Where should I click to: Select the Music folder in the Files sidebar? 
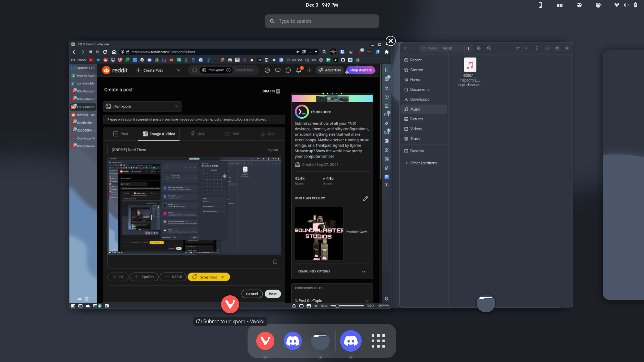coord(415,109)
